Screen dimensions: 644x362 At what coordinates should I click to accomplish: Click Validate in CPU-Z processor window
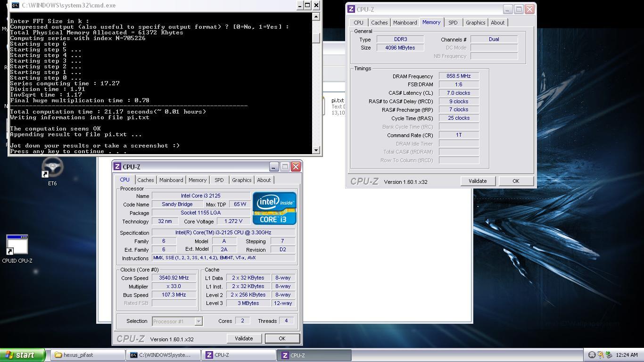coord(244,338)
